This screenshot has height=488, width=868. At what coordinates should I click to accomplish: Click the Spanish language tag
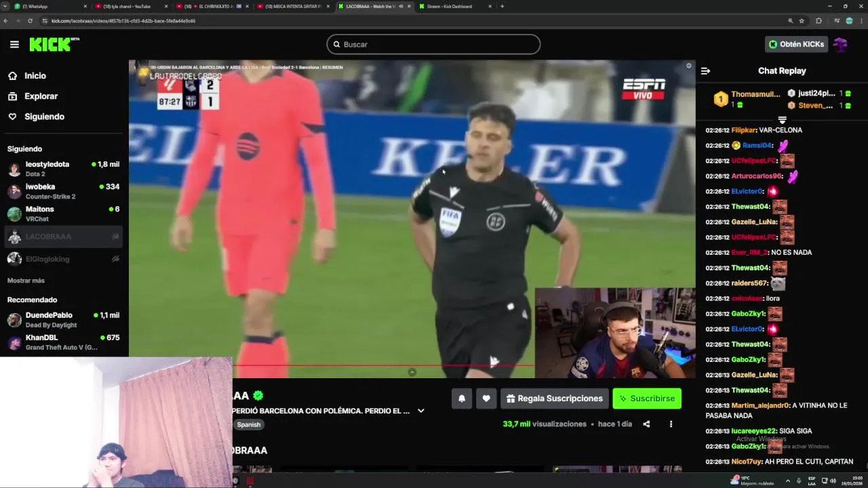coord(249,424)
